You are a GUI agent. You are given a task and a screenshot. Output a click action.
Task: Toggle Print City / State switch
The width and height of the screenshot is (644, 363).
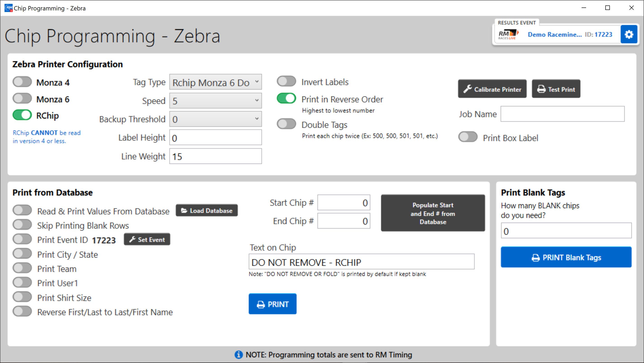coord(22,254)
